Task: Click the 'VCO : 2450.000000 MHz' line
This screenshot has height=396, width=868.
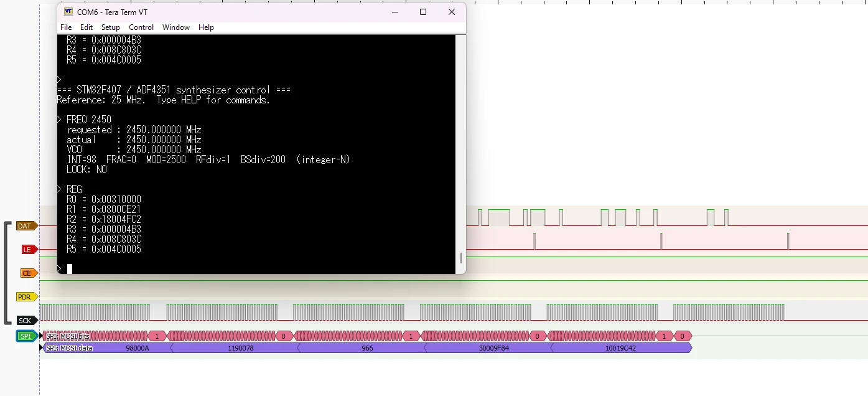Action: 134,149
